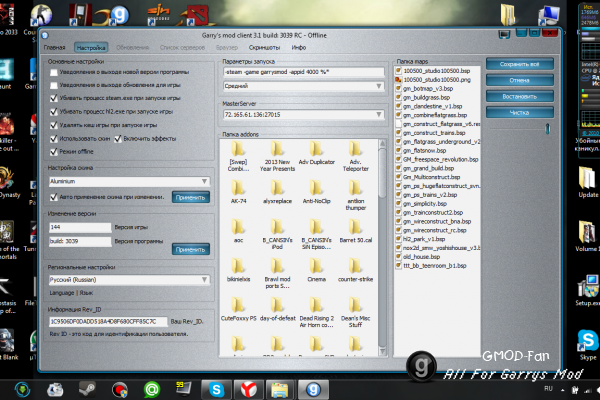Click the Setup.exe desktop icon
Viewport: 600px width, 400px height.
click(x=588, y=291)
